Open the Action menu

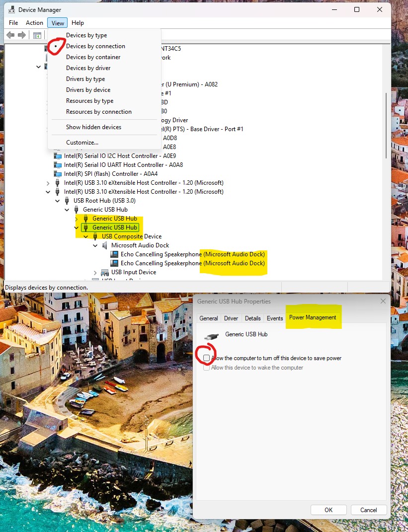coord(35,23)
